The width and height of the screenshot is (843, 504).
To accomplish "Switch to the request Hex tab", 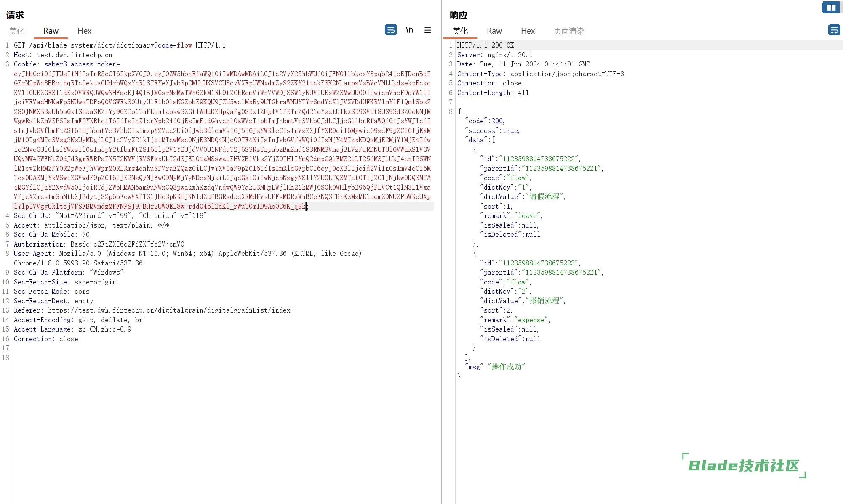I will pos(84,31).
